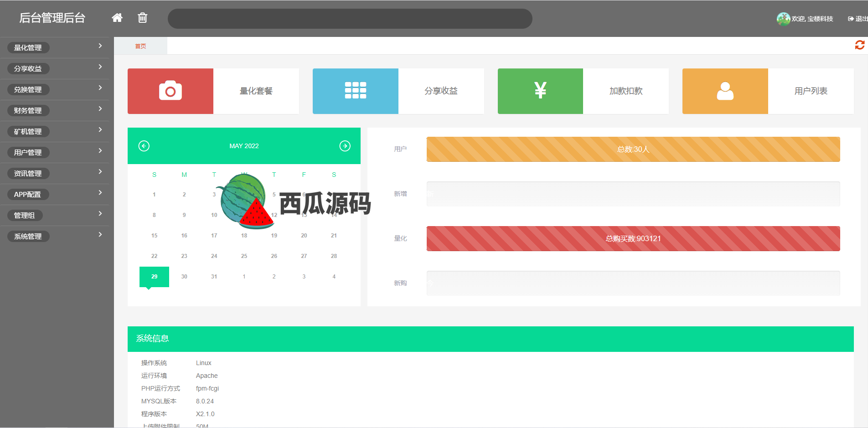868x428 pixels.
Task: Select day 21 in calendar
Action: (x=334, y=236)
